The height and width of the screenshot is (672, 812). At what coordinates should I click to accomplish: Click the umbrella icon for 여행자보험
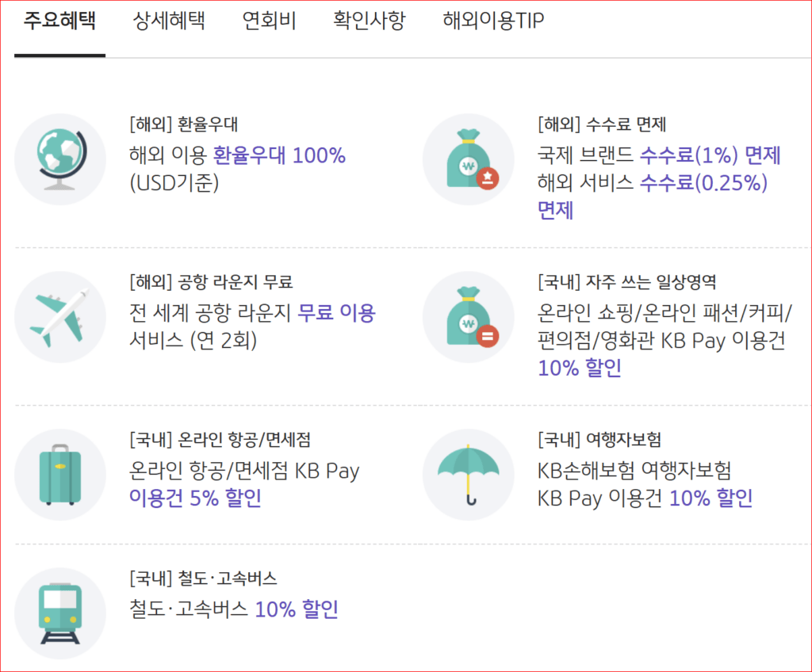coord(468,475)
